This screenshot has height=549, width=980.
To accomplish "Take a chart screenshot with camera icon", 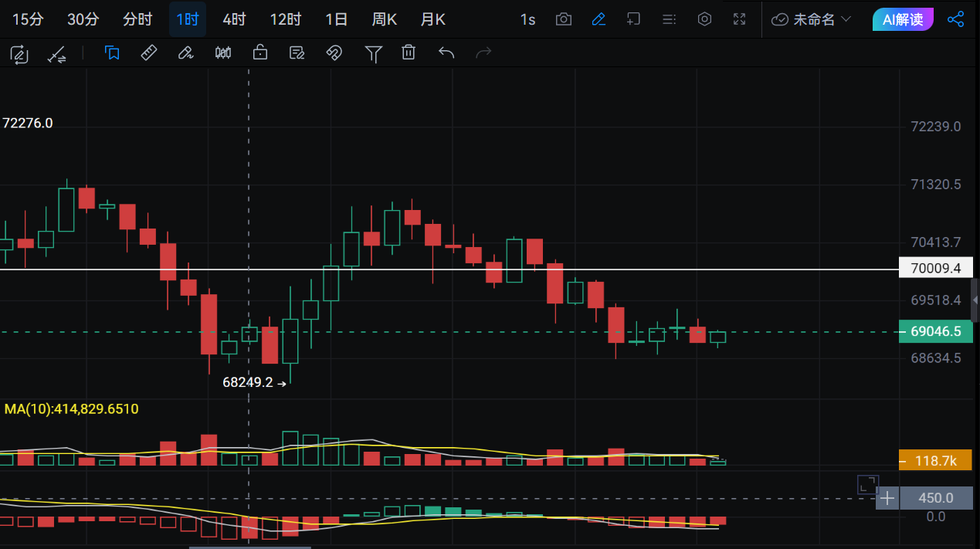I will click(x=564, y=19).
